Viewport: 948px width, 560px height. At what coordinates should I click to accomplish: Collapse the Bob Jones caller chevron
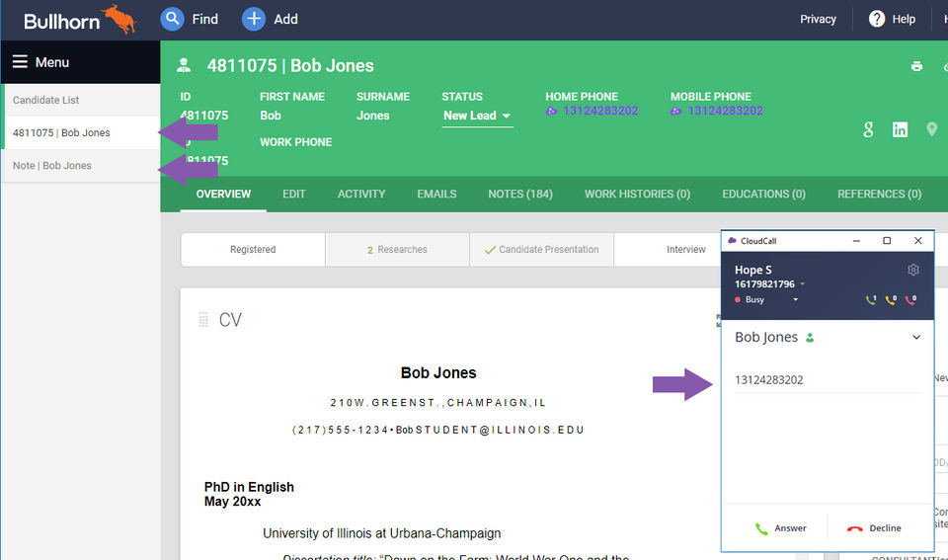(x=916, y=338)
